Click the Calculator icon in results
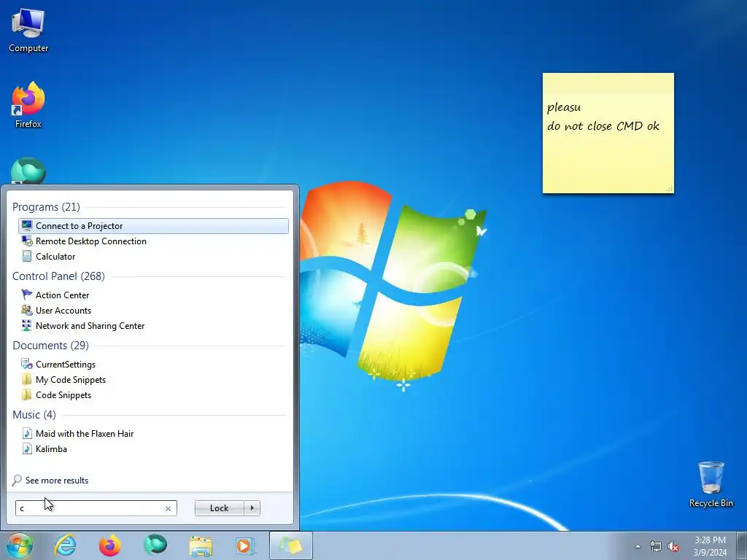Screen dimensions: 747x560 [27, 256]
